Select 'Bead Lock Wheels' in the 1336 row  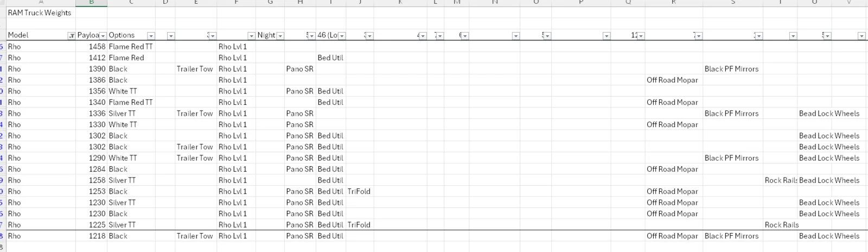829,114
